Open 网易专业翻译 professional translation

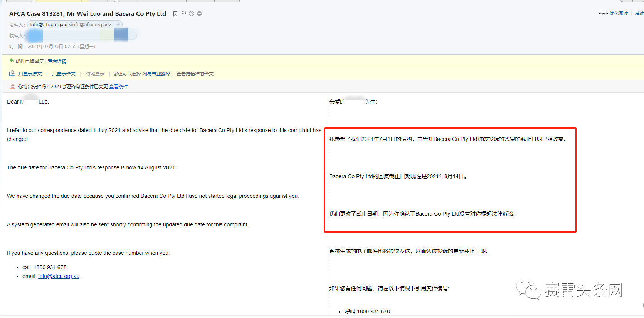(156, 74)
